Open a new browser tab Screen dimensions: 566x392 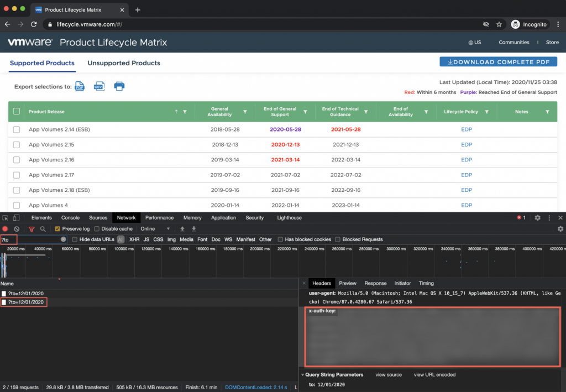click(x=138, y=10)
